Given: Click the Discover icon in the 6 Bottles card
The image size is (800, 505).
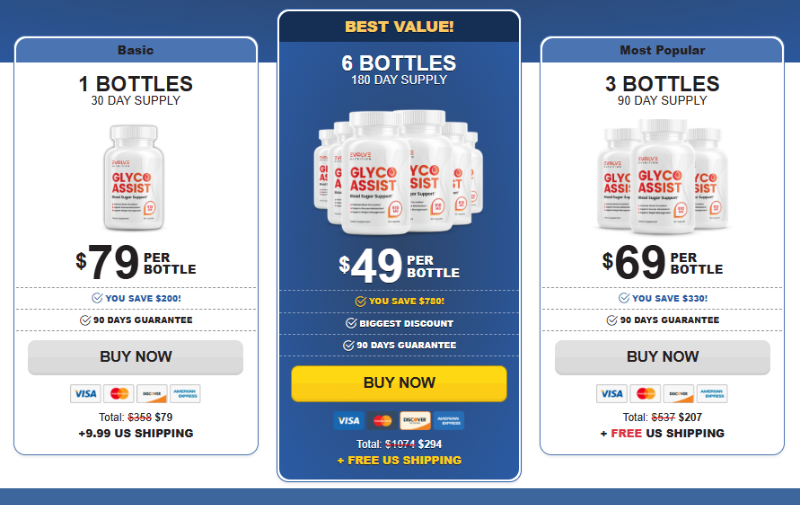Looking at the screenshot, I should point(415,421).
